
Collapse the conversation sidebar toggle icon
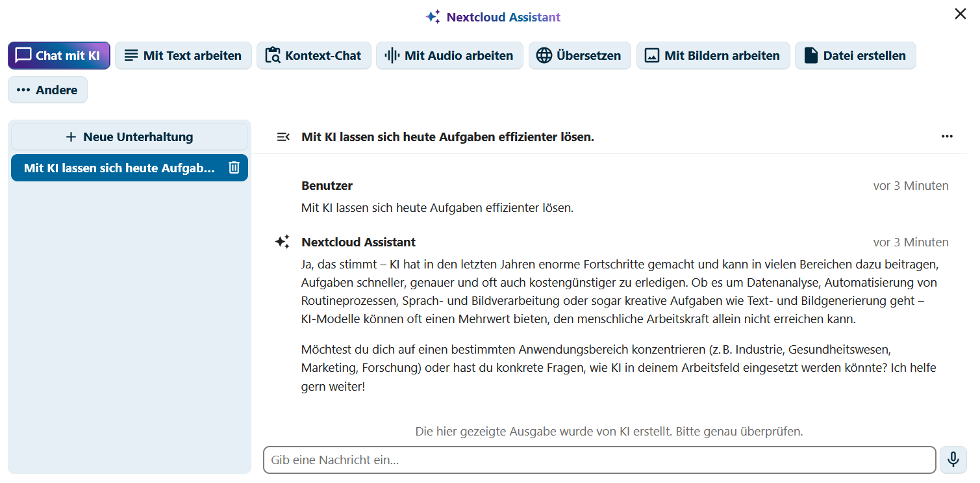(283, 137)
